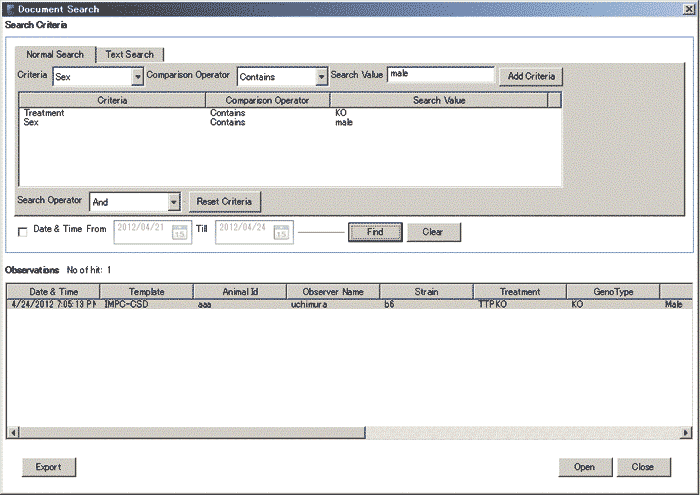Click the Clear button

(433, 232)
